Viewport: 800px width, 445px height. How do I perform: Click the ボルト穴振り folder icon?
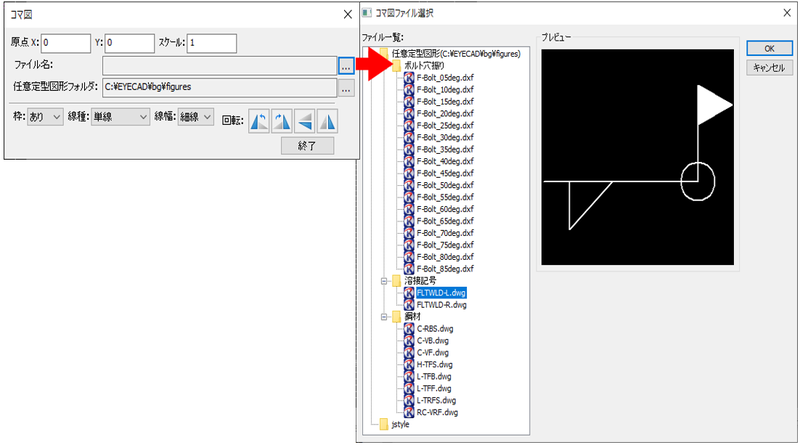[396, 65]
